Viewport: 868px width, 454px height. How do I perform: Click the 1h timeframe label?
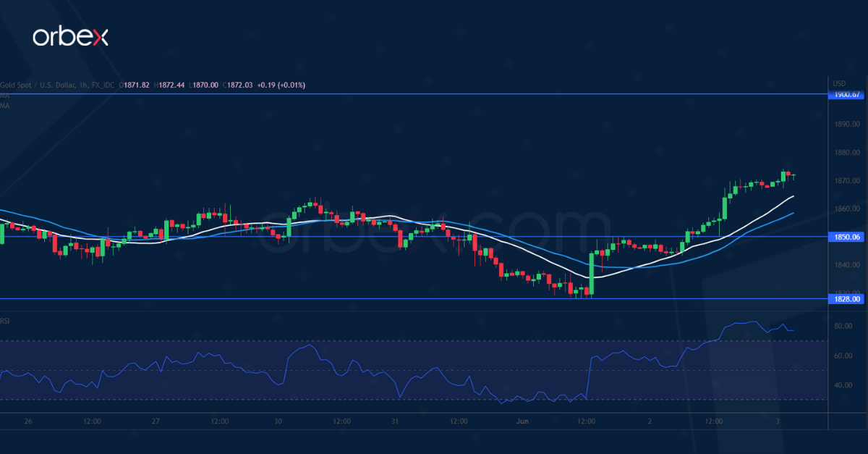click(85, 85)
